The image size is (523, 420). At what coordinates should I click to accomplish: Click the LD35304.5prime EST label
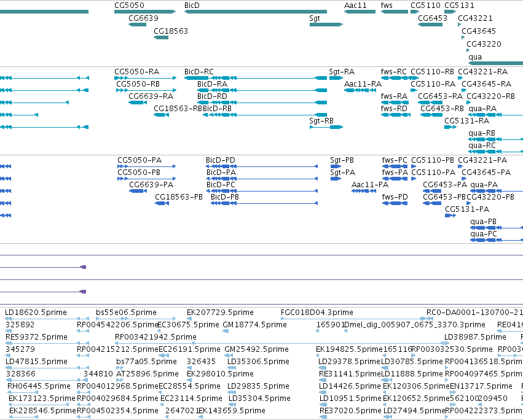pyautogui.click(x=259, y=399)
